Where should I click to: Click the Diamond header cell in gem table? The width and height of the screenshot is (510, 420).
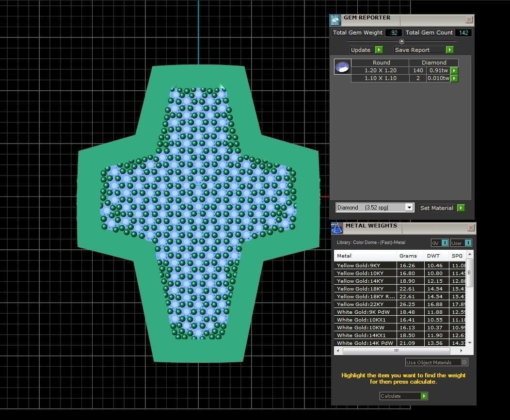click(x=434, y=63)
